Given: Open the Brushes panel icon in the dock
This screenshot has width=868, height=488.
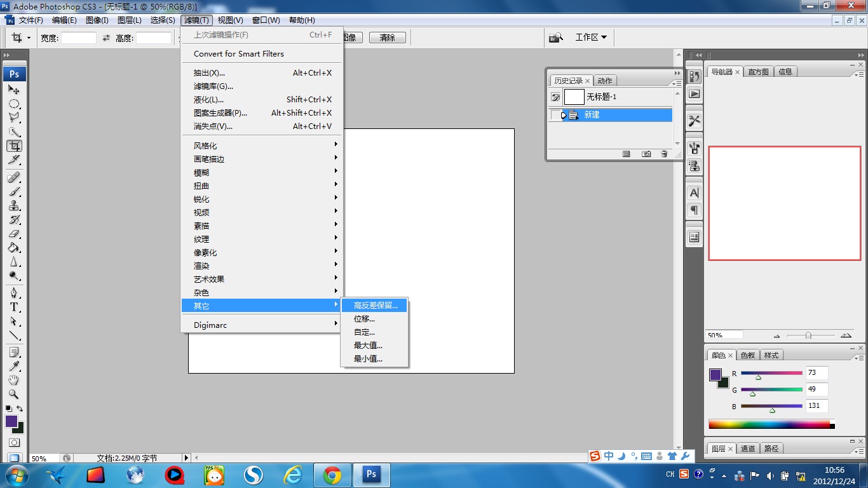Looking at the screenshot, I should [694, 148].
